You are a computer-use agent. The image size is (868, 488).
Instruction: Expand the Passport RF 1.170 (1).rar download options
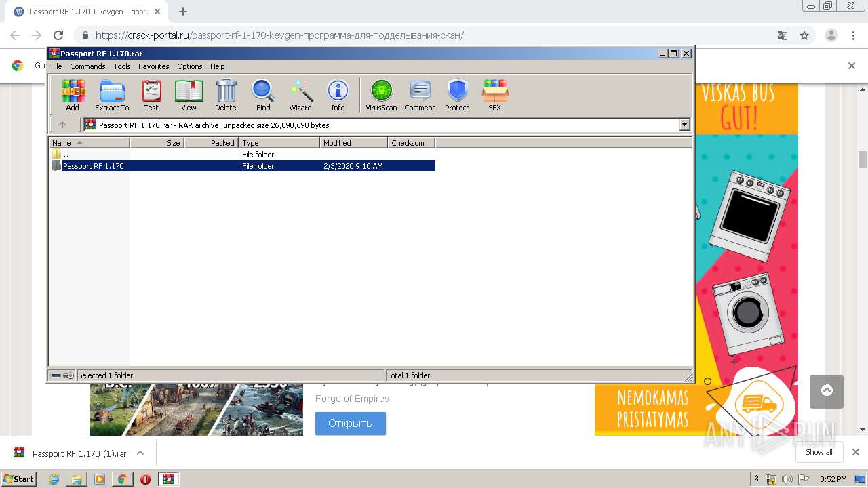coord(140,453)
